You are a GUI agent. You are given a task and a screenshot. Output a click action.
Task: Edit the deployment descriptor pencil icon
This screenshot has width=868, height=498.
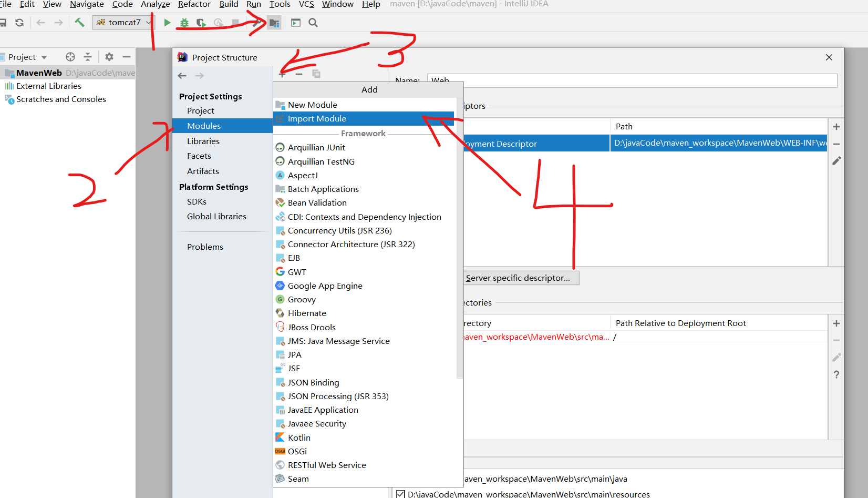[x=836, y=160]
